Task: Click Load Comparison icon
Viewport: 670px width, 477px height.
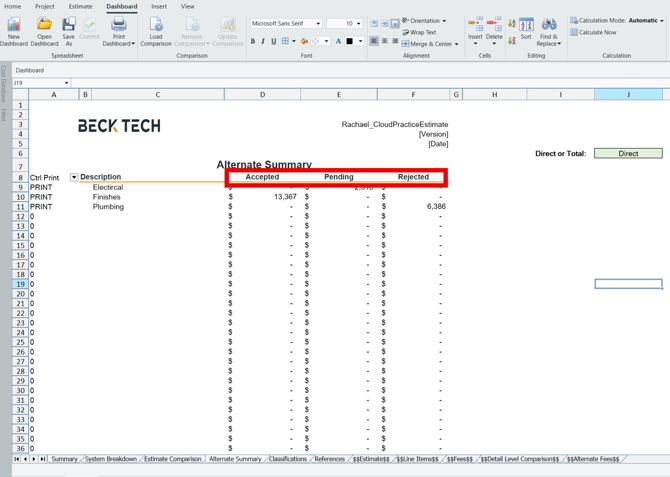Action: (x=155, y=26)
